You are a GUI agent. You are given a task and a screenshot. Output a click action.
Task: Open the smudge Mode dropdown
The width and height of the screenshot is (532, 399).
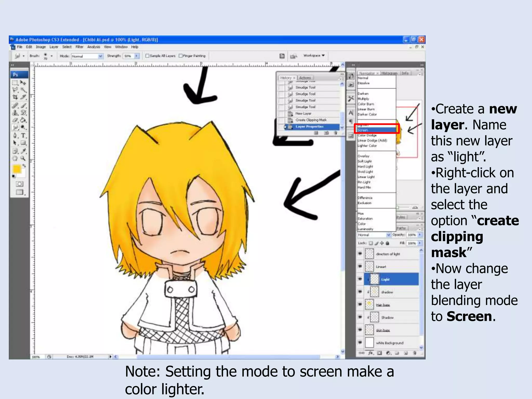87,56
